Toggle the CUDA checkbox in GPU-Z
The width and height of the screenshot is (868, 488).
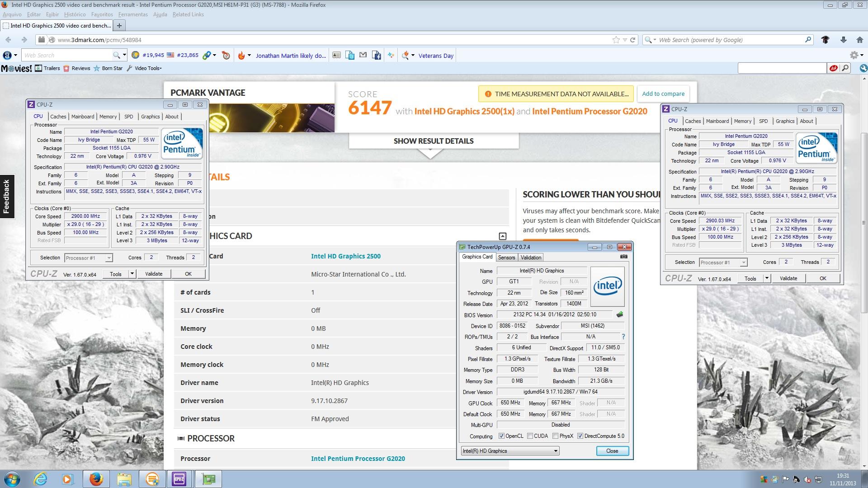pos(530,436)
